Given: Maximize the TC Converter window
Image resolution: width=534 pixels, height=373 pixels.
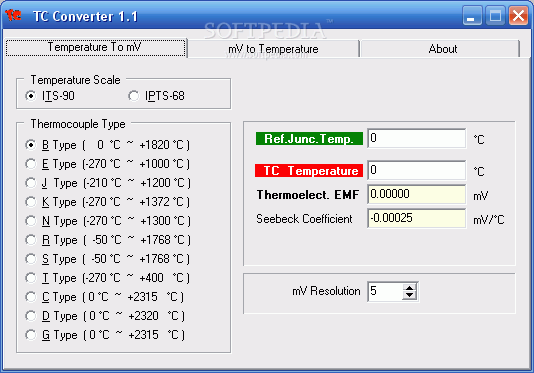Looking at the screenshot, I should [x=495, y=16].
